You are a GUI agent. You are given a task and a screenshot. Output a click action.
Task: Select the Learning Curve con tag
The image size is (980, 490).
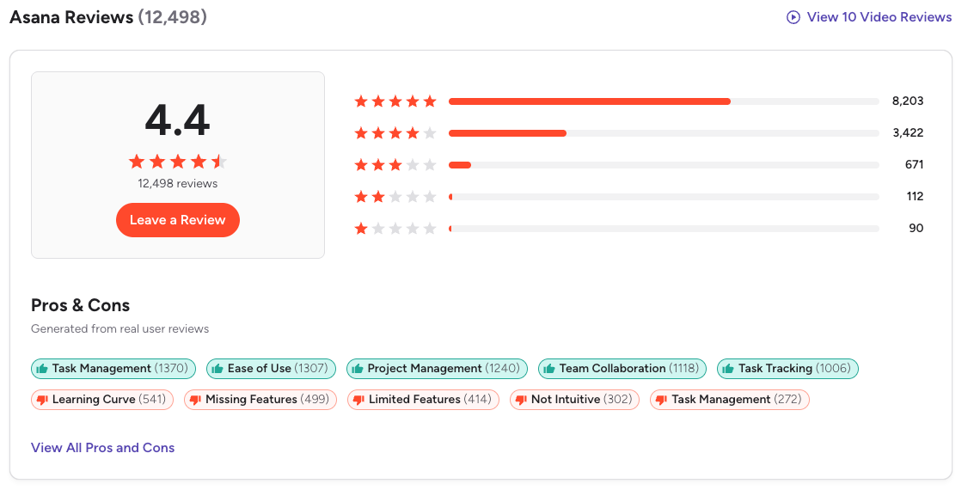coord(102,400)
